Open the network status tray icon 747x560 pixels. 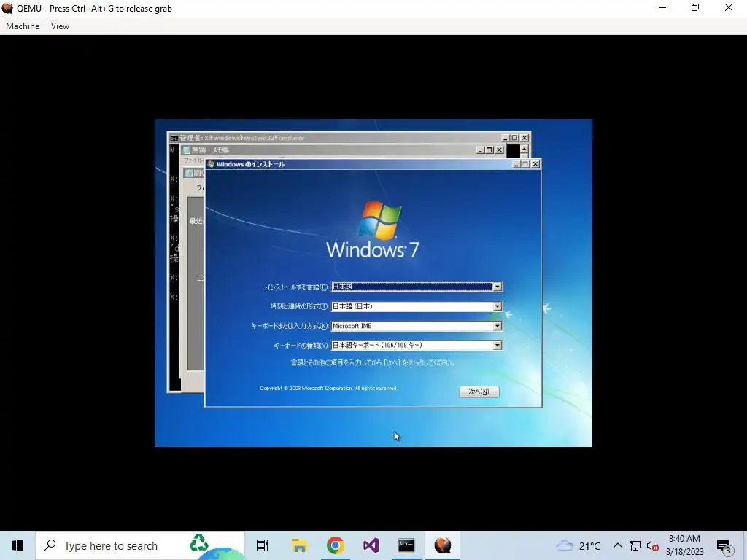pyautogui.click(x=635, y=545)
